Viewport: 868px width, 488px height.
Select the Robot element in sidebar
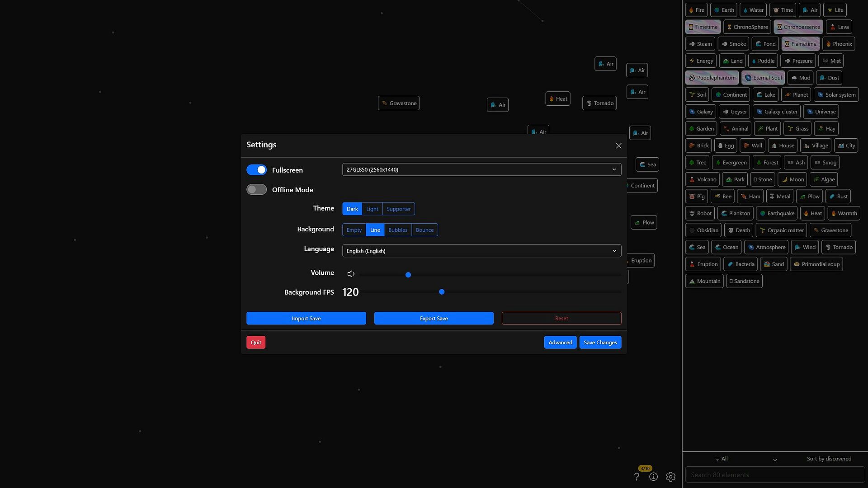click(700, 213)
